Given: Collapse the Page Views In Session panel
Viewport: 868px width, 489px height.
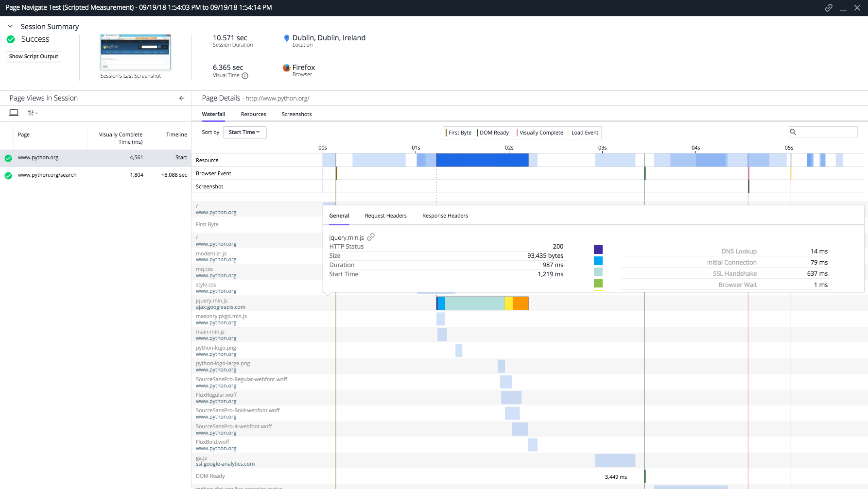Looking at the screenshot, I should tap(182, 98).
